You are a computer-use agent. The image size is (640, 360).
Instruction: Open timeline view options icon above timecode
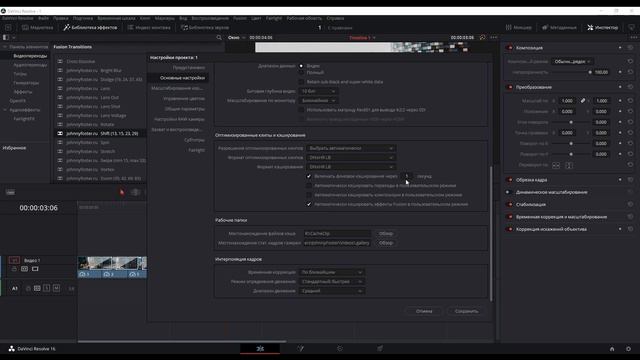tap(11, 192)
